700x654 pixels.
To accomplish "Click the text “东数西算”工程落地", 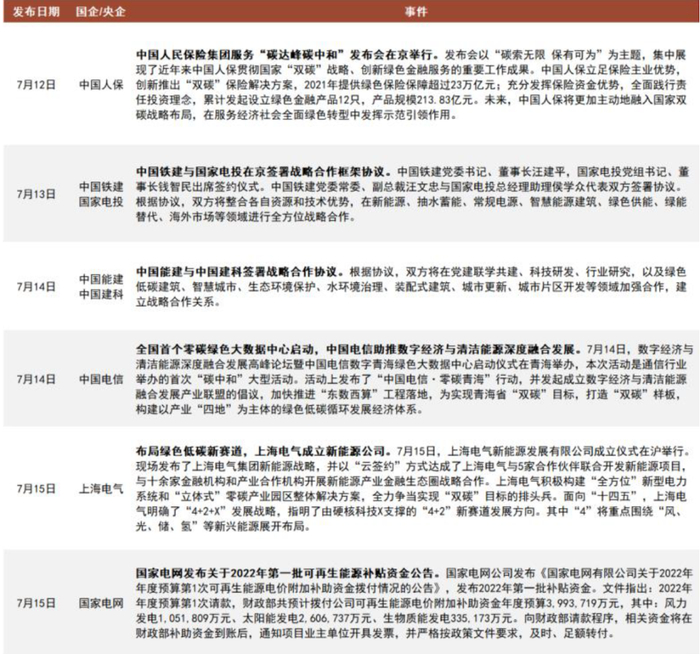I will click(x=372, y=394).
